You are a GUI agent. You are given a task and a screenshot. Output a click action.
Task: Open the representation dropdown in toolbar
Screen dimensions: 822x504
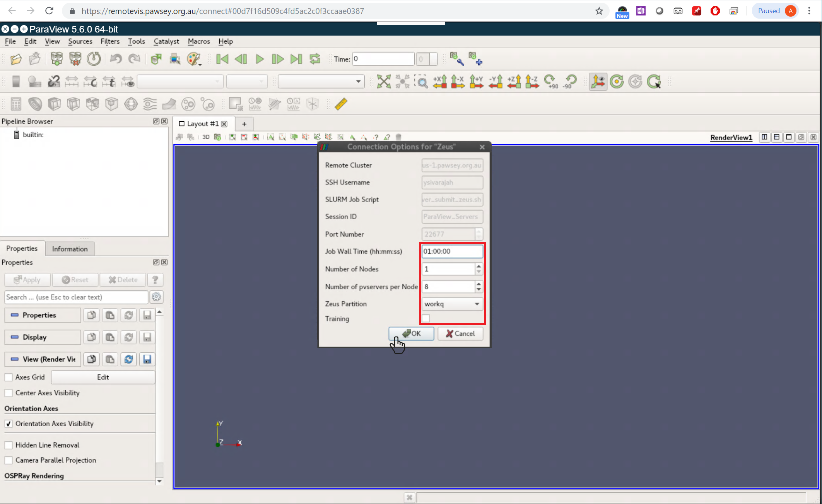pyautogui.click(x=321, y=82)
